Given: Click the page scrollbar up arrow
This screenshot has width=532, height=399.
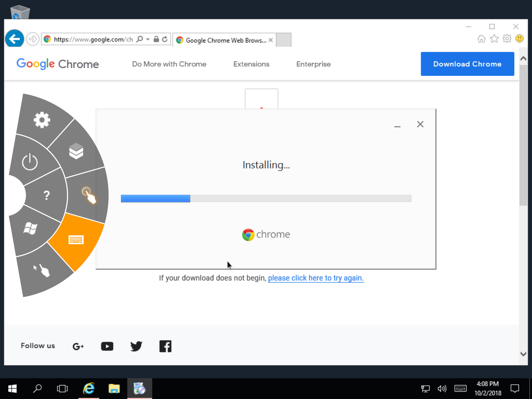Looking at the screenshot, I should click(523, 58).
